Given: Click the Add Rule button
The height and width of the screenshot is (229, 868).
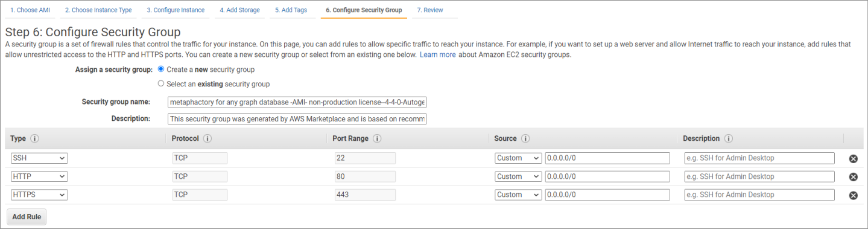Looking at the screenshot, I should tap(27, 217).
